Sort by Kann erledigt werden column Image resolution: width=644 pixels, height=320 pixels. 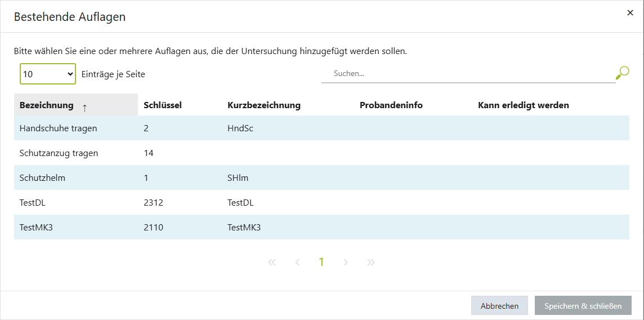coord(524,105)
